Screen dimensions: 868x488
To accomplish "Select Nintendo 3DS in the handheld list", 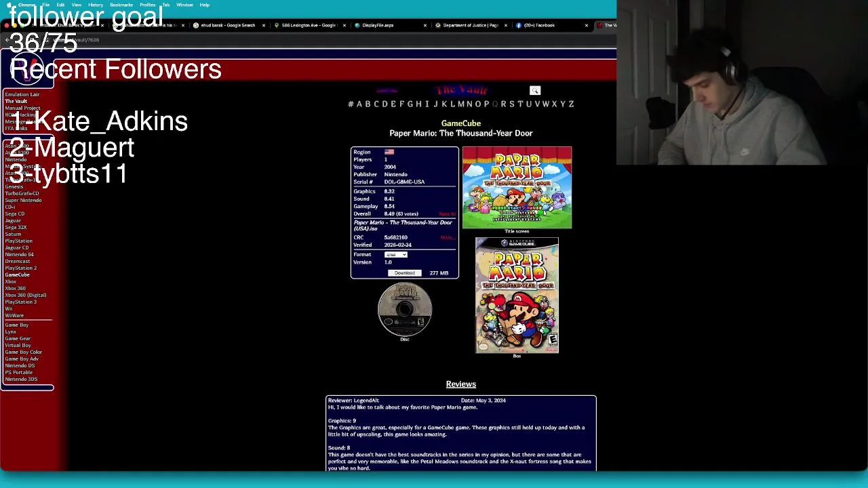I will click(21, 379).
